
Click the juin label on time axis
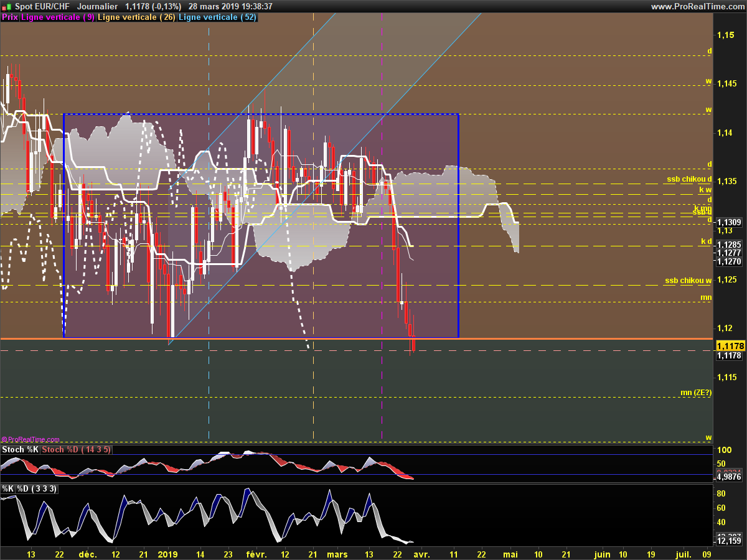click(602, 553)
